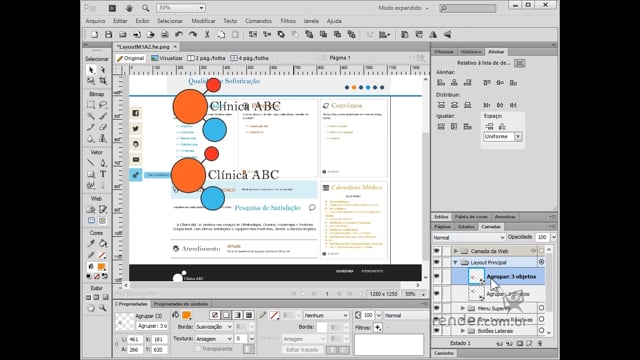Select the Line tool in the Vetor section
Screen dimensions: 640x360
click(91, 162)
